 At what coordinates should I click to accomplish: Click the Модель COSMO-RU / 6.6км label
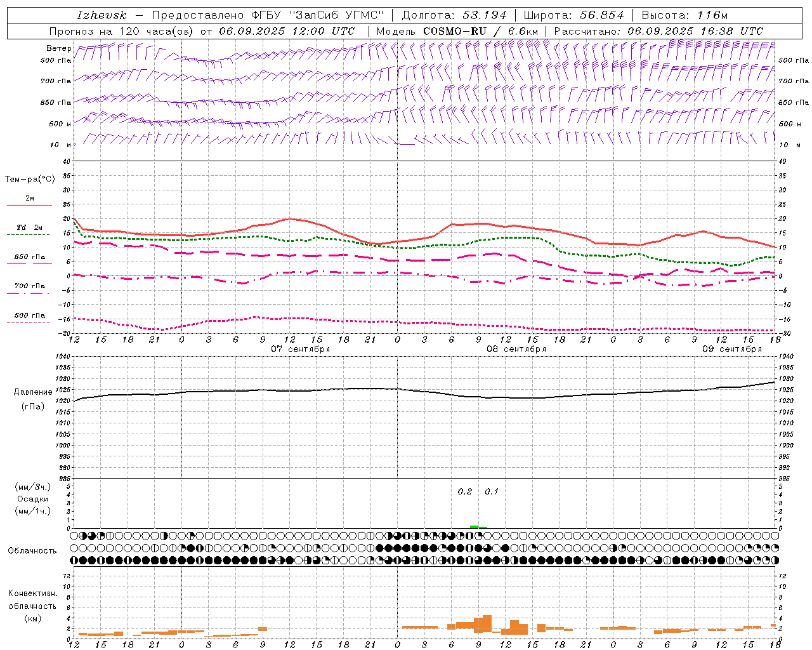tap(457, 31)
